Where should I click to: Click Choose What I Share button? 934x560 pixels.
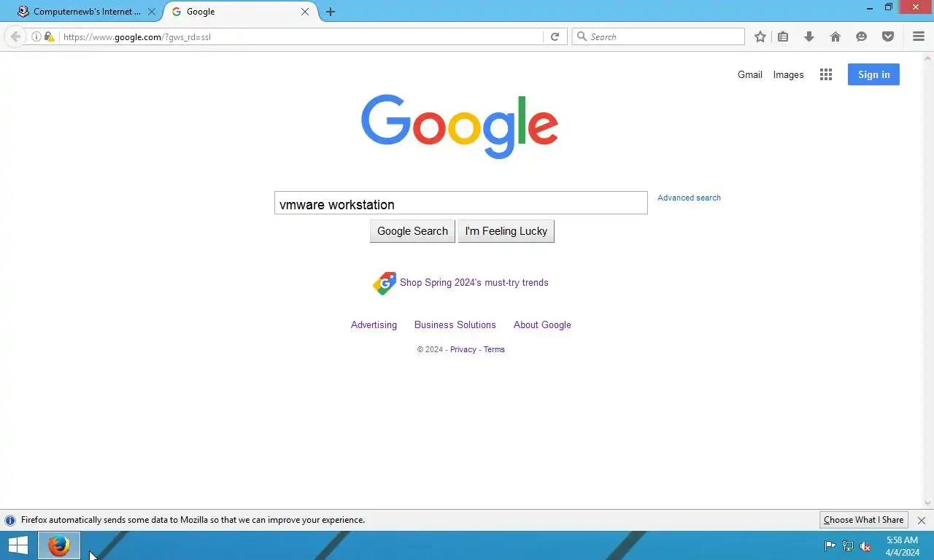864,520
